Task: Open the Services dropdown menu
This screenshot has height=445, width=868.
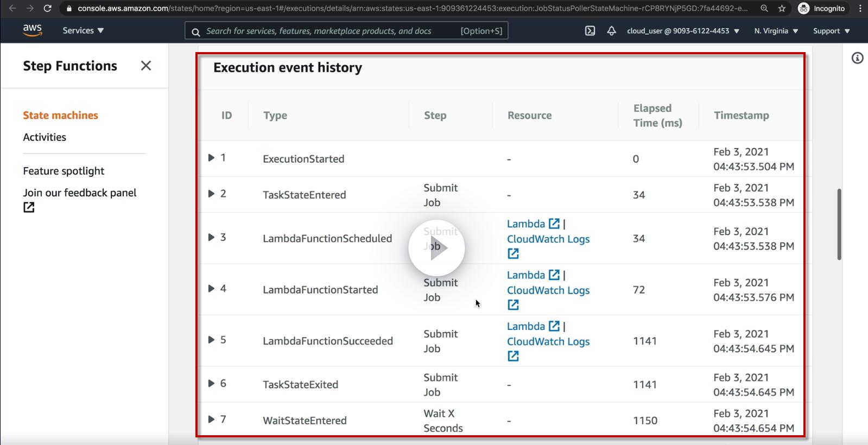Action: (83, 30)
